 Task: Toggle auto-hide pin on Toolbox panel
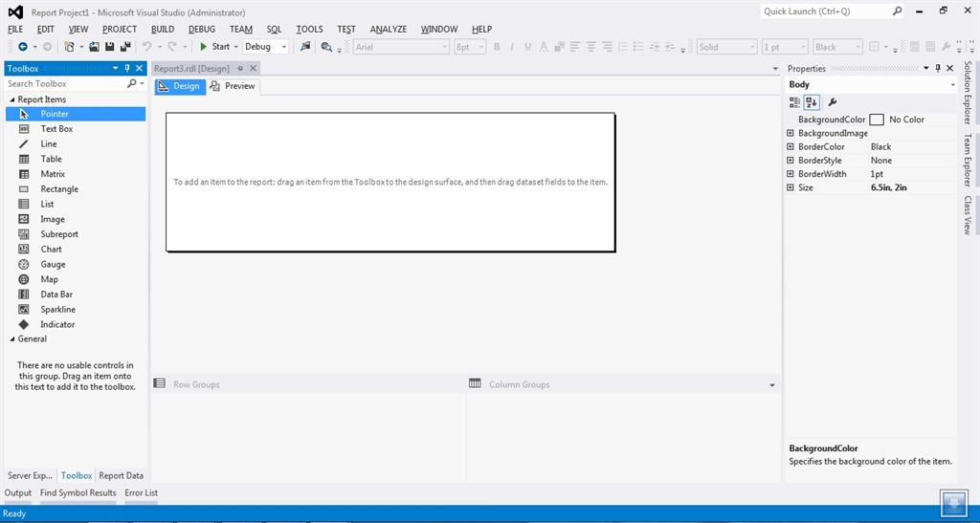(127, 69)
